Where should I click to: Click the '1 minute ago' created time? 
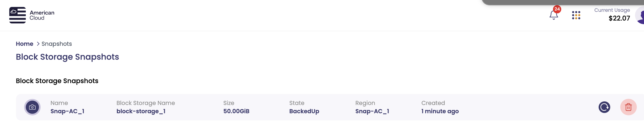(x=440, y=111)
